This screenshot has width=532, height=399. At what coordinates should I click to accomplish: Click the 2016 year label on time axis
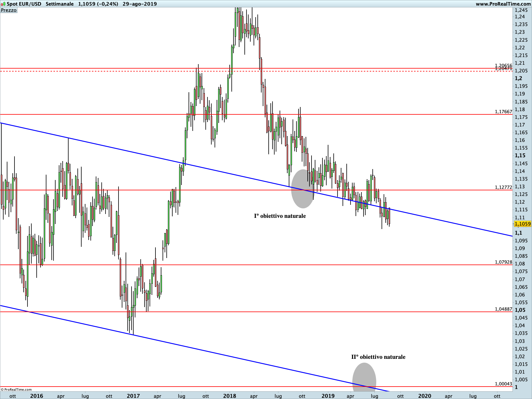[36, 396]
